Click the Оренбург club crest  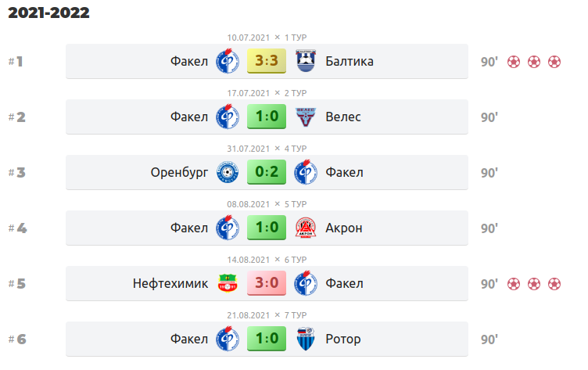pyautogui.click(x=228, y=172)
